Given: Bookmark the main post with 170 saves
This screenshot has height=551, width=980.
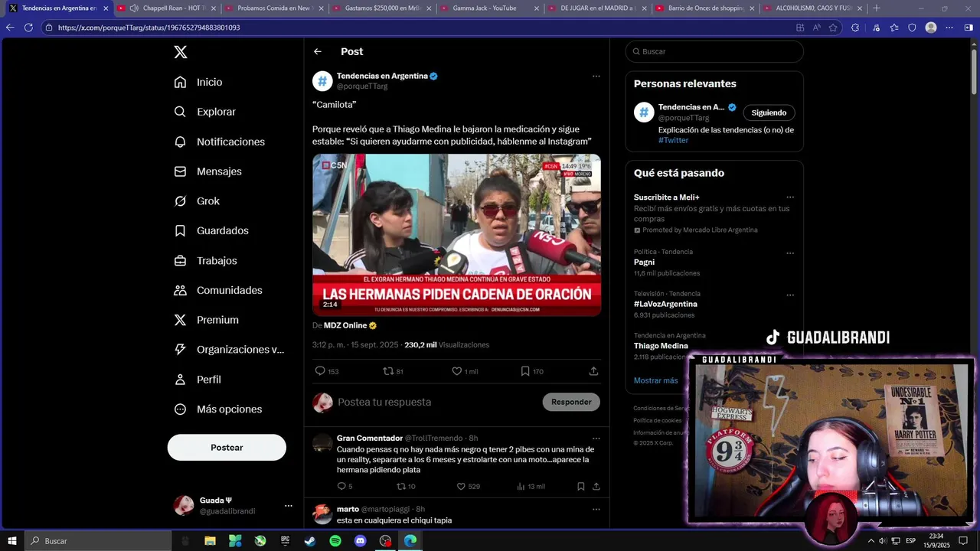Looking at the screenshot, I should pos(532,371).
